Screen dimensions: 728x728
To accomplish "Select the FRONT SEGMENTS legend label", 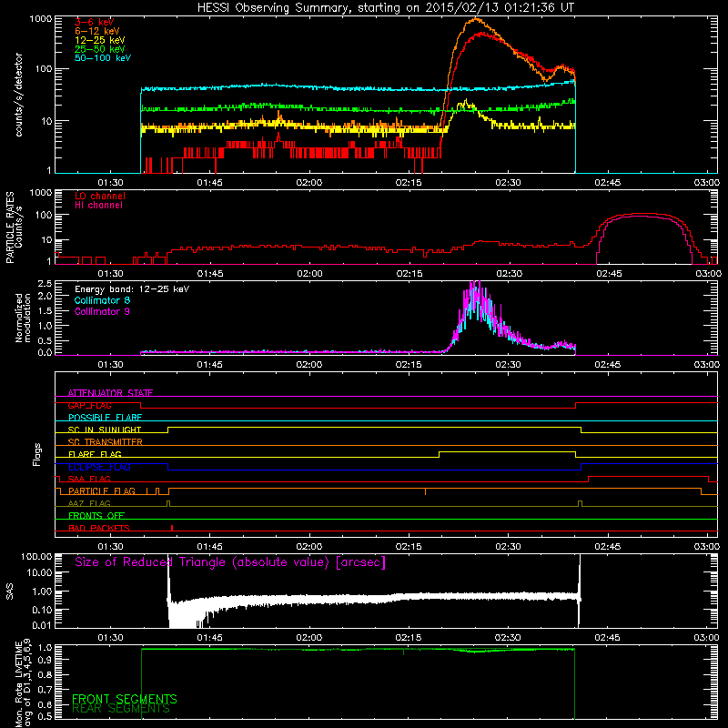I will 125,699.
